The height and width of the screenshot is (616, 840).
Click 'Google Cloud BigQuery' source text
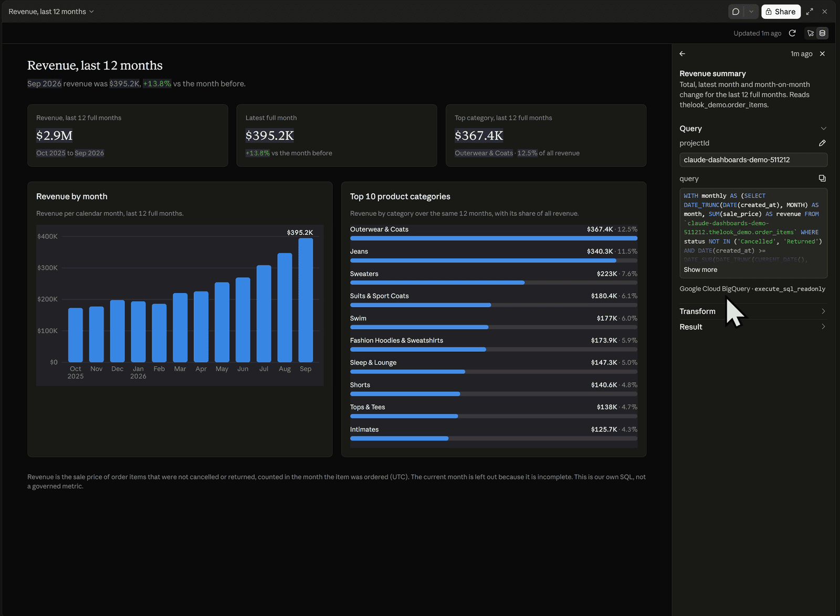point(715,289)
